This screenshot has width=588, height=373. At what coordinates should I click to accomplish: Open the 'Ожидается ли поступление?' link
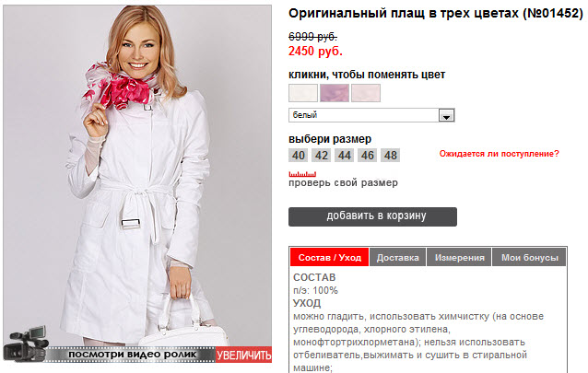(x=500, y=154)
